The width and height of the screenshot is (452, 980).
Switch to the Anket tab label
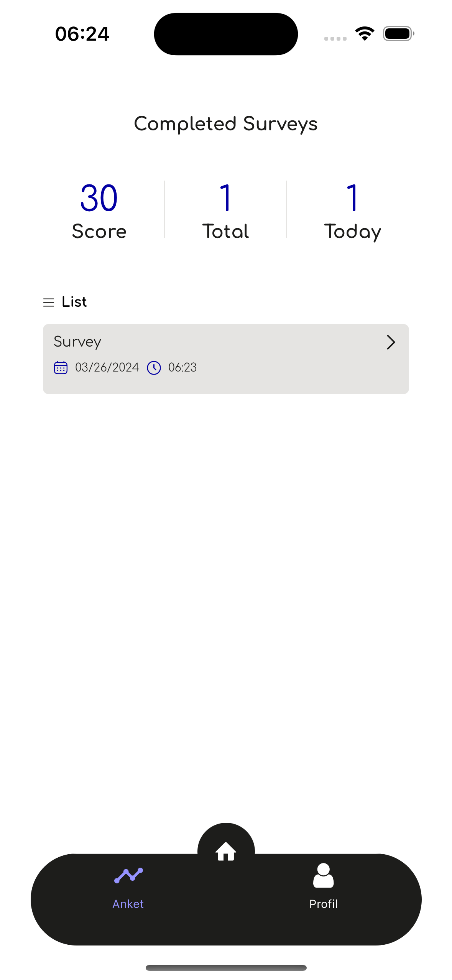pos(128,904)
